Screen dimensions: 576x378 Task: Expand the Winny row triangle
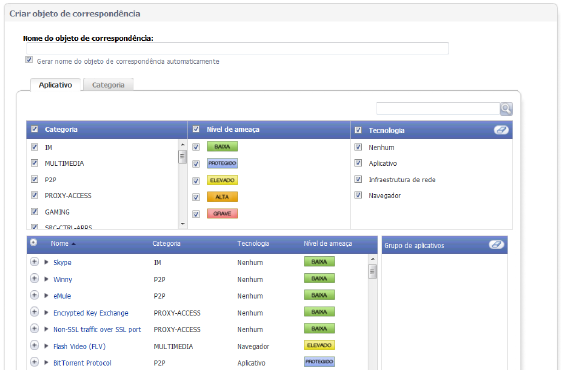[46, 279]
